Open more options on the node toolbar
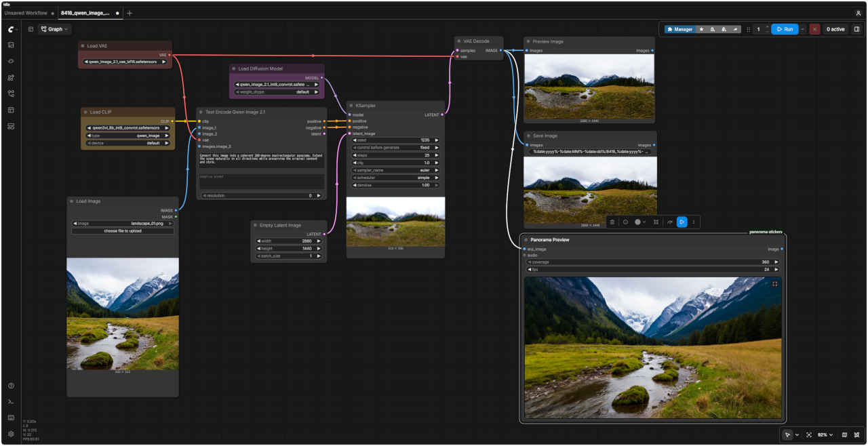Image resolution: width=868 pixels, height=446 pixels. click(x=693, y=222)
